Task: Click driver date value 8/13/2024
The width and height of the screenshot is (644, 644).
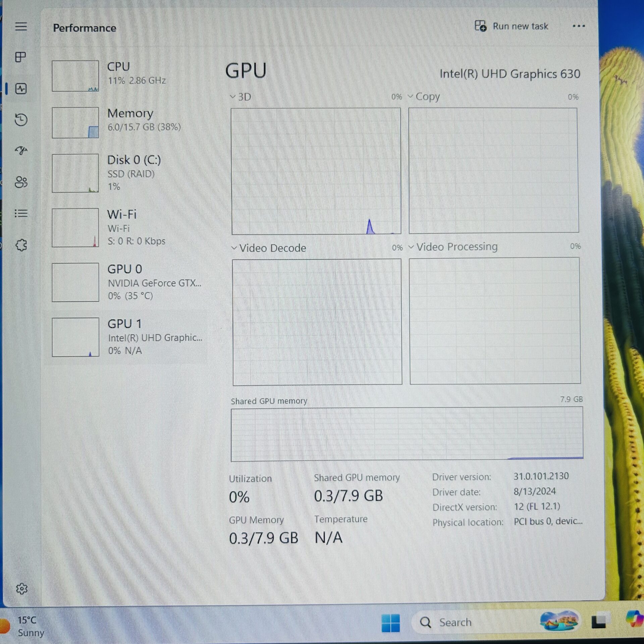Action: pyautogui.click(x=535, y=491)
